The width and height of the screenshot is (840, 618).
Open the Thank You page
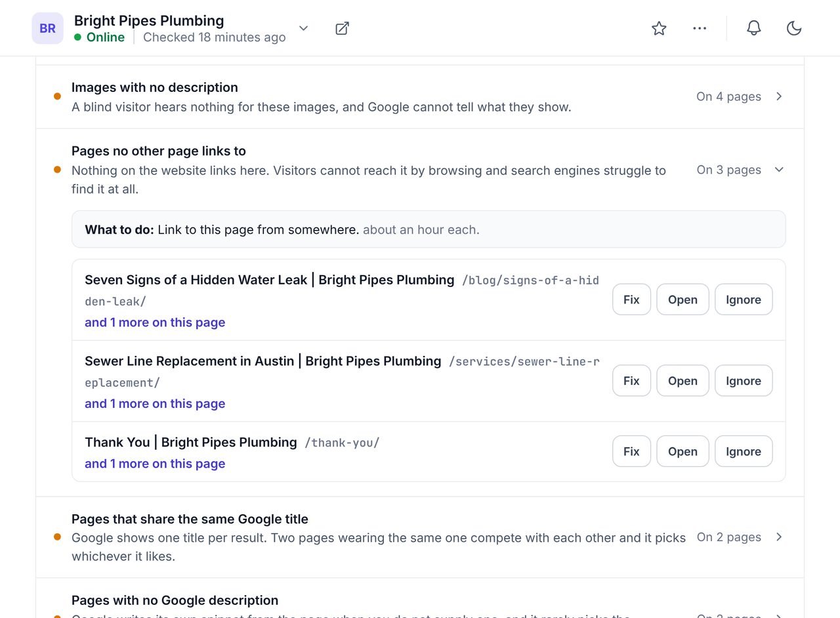tap(682, 451)
